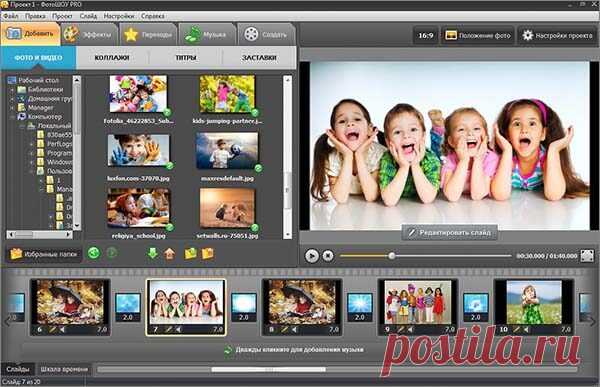
Task: Click the fullscreen preview icon
Action: click(x=587, y=256)
